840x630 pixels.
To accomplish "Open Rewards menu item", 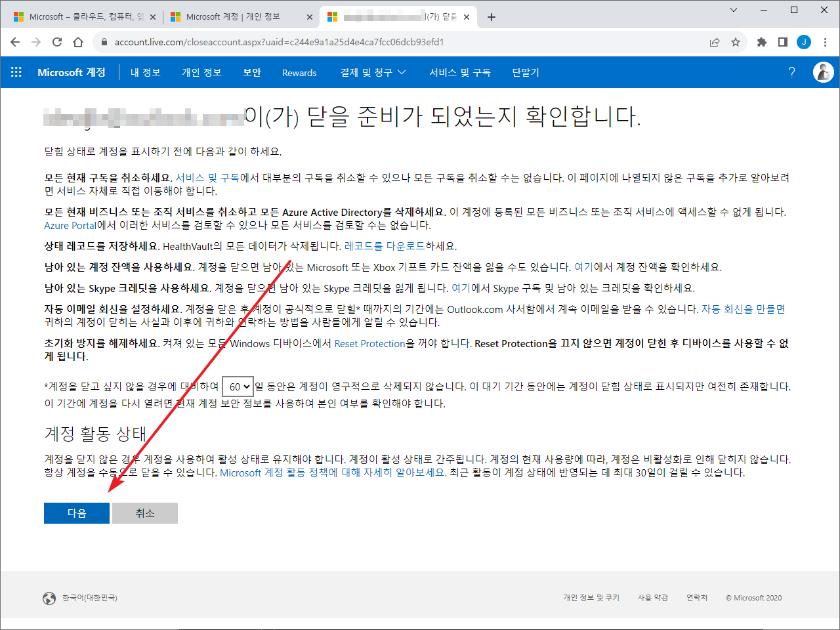I will click(x=299, y=72).
